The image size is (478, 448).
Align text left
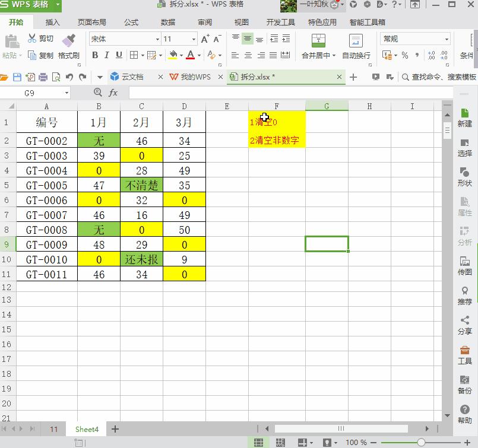pyautogui.click(x=235, y=55)
